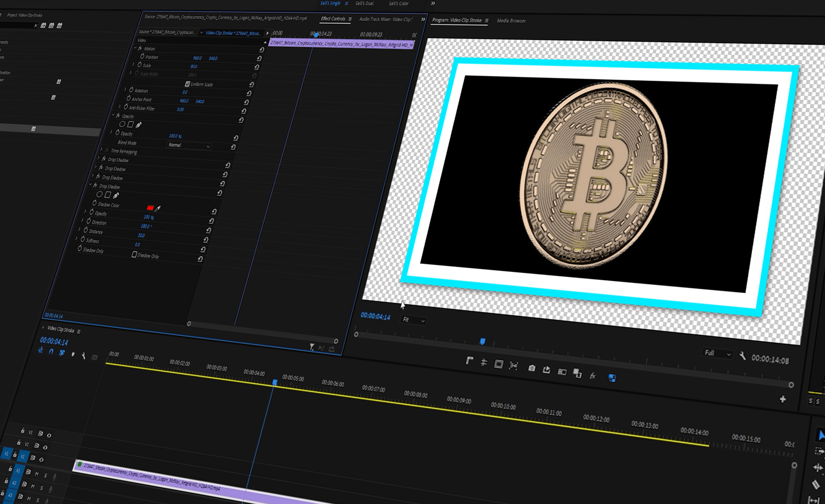Expand the Rotation property
Screen dimensions: 825x504
[125, 90]
